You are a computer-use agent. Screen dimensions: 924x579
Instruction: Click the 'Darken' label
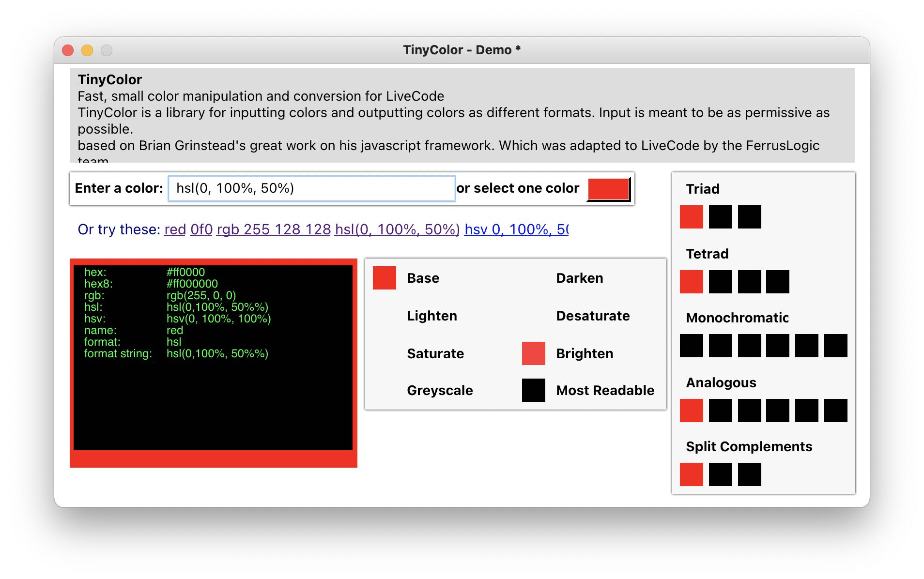[x=580, y=278]
